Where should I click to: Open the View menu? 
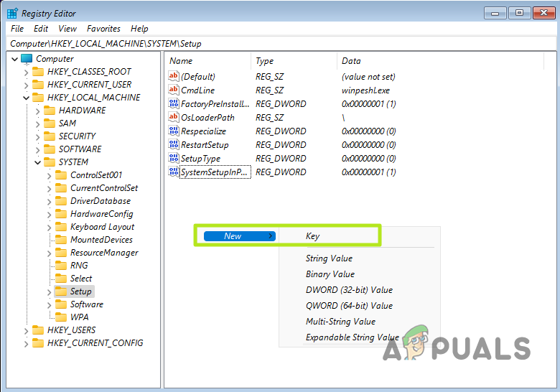click(x=67, y=29)
